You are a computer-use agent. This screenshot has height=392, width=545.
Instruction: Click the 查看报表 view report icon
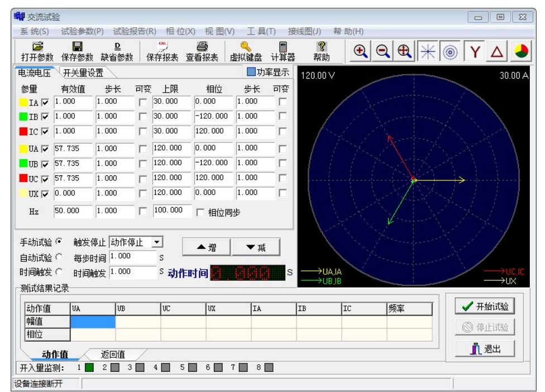click(202, 51)
